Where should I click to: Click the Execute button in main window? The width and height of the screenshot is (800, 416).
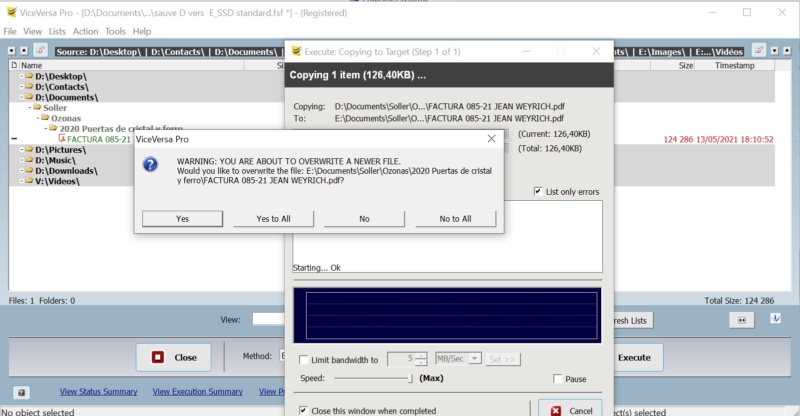638,357
